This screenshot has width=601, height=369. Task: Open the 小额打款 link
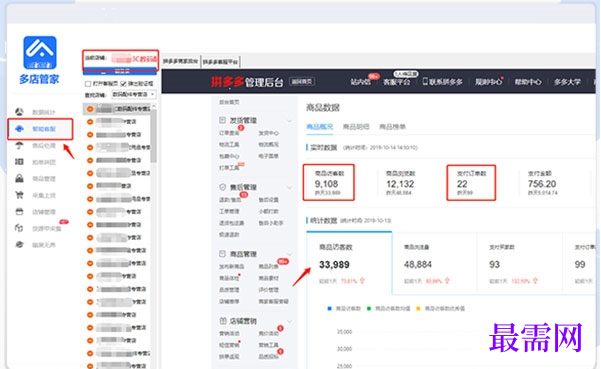click(268, 211)
